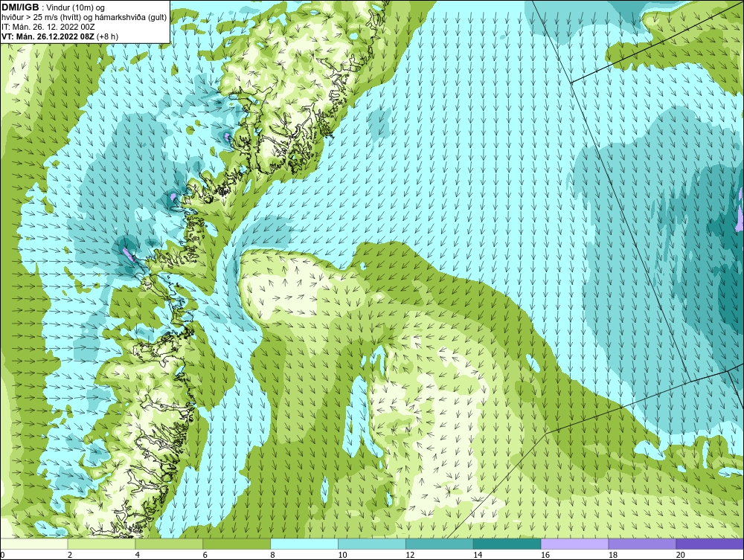This screenshot has width=744, height=560.
Task: Click the legend scale label '6'
Action: coord(205,555)
